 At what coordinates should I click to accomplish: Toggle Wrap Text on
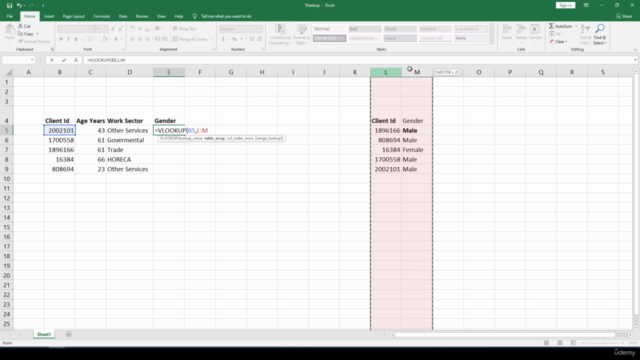pos(184,29)
